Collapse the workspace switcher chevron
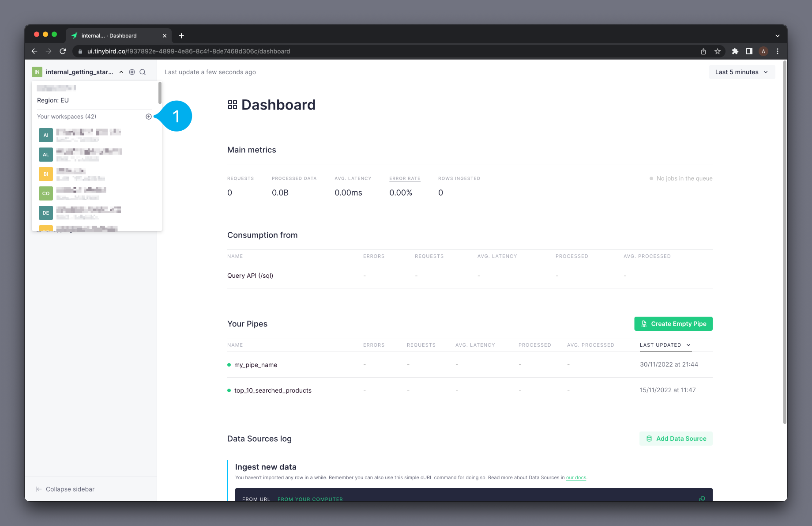Viewport: 812px width, 526px height. coord(121,72)
